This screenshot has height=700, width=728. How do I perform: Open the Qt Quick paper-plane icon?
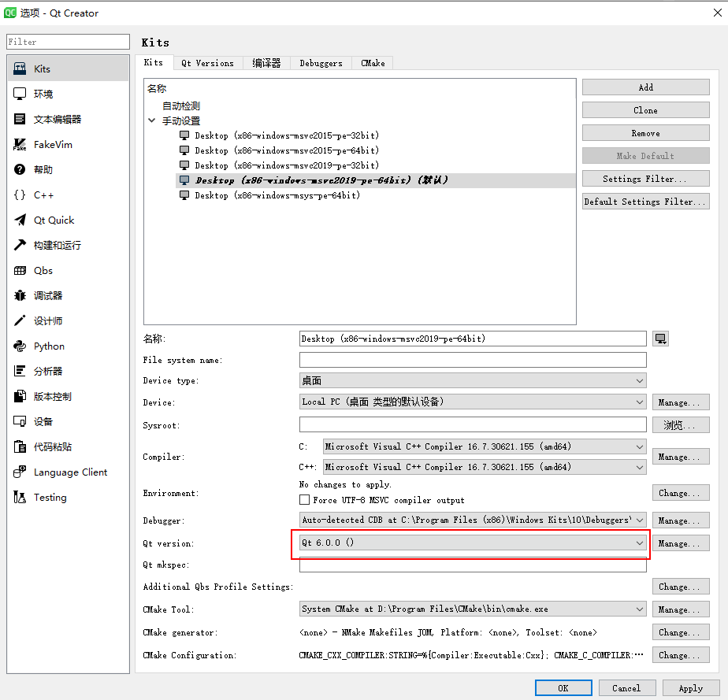(x=20, y=220)
